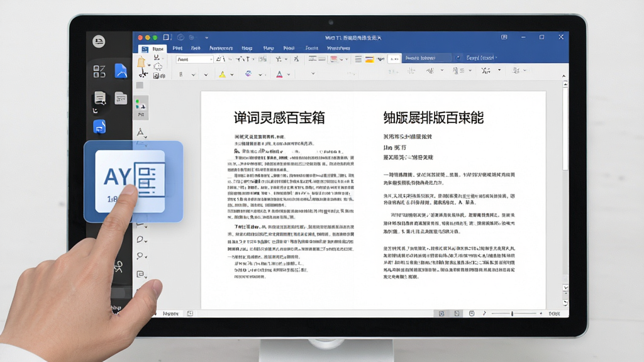Click the line list icon beside the orange icon
The image size is (644, 362).
358,60
